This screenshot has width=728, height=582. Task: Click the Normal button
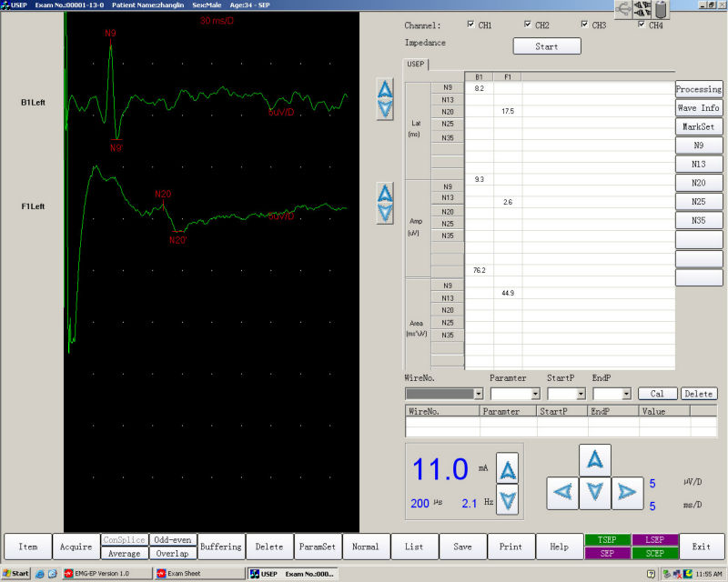366,547
